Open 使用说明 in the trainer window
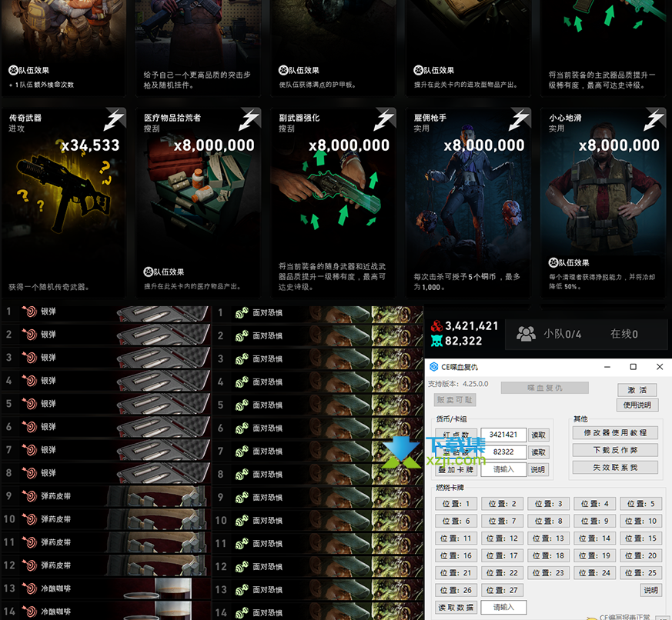The image size is (672, 620). tap(637, 405)
